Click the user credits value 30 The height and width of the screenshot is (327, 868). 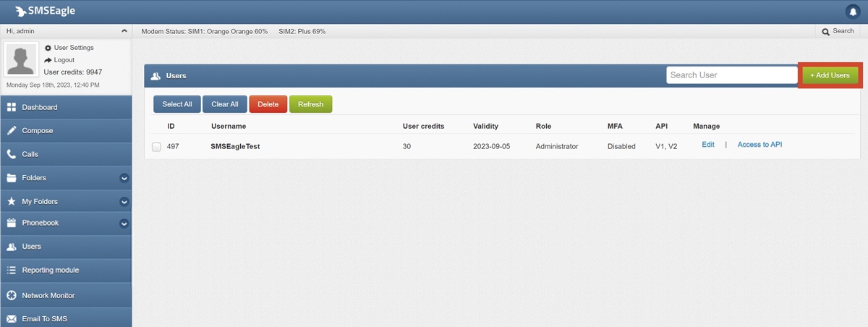(407, 146)
